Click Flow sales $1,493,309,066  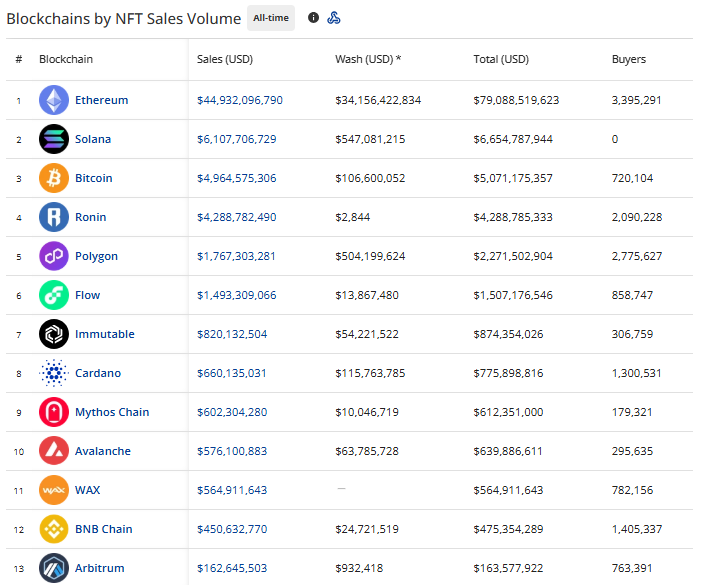coord(237,295)
